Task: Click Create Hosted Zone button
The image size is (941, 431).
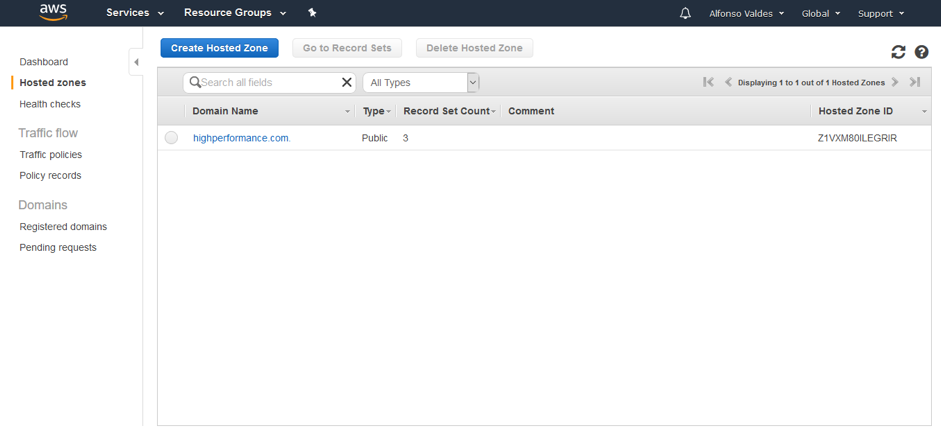Action: coord(219,48)
